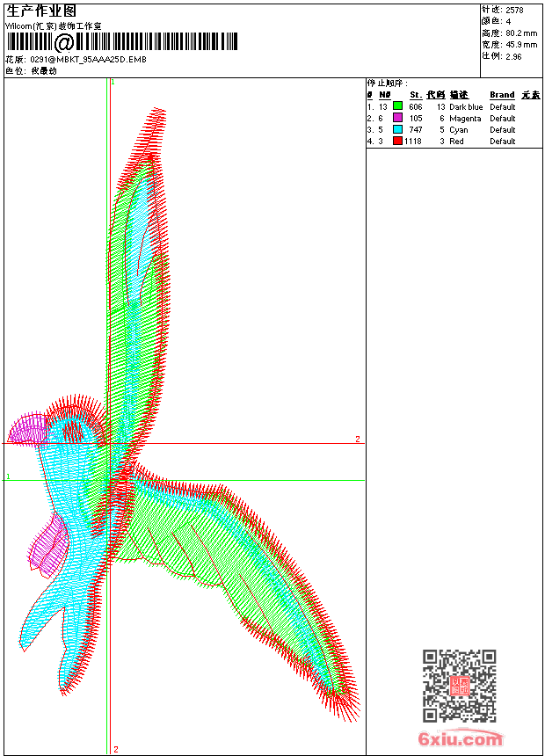
Task: Click the Cyan thread color swatch
Action: click(397, 129)
